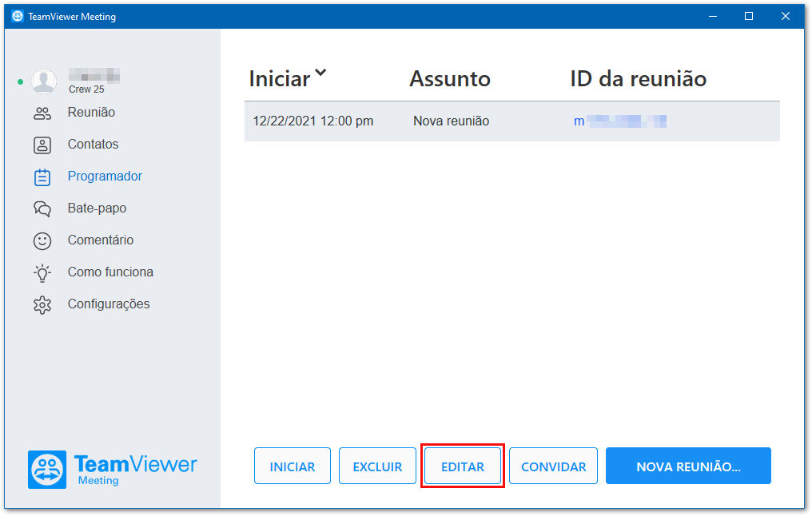The image size is (812, 516).
Task: Go to Bate-papo in the sidebar
Action: pos(97,208)
